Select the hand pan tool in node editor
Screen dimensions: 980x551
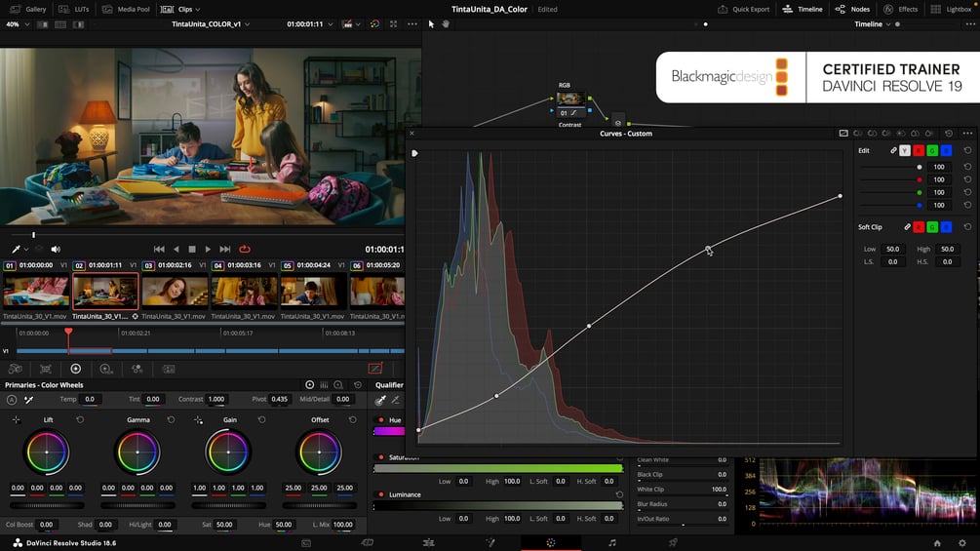(446, 23)
